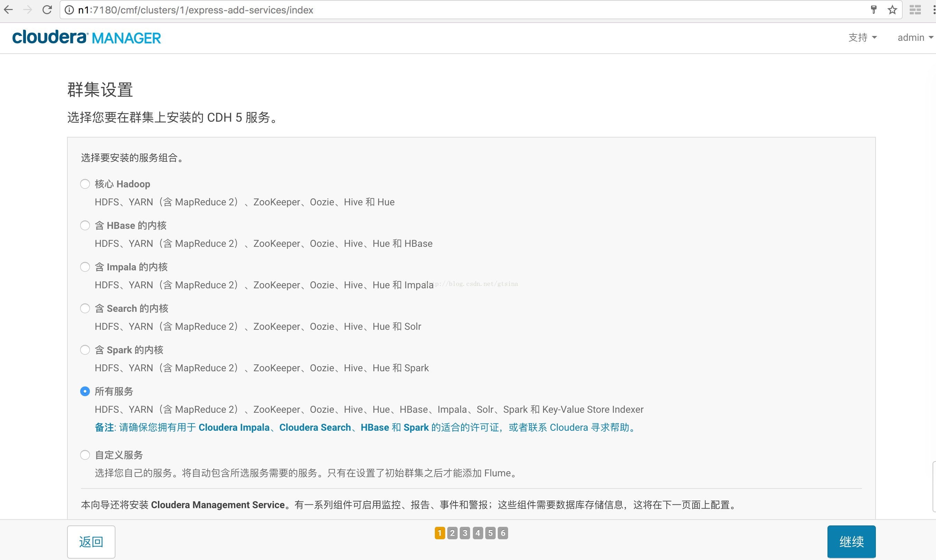The width and height of the screenshot is (936, 560).
Task: Go to wizard step 2
Action: tap(452, 533)
